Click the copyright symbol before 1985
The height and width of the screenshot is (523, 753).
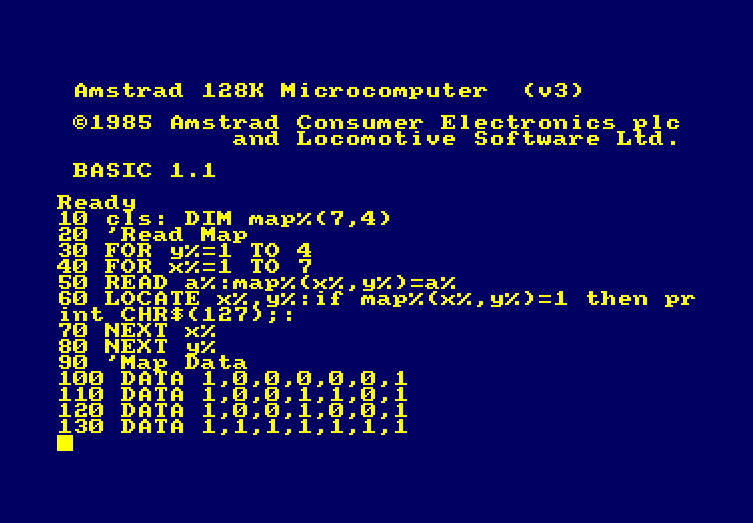[x=80, y=122]
